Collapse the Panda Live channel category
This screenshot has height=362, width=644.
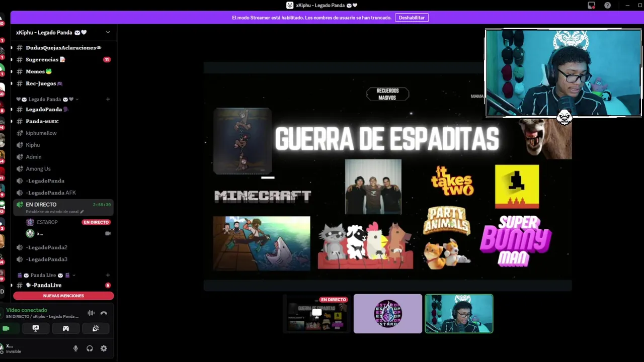(46, 276)
